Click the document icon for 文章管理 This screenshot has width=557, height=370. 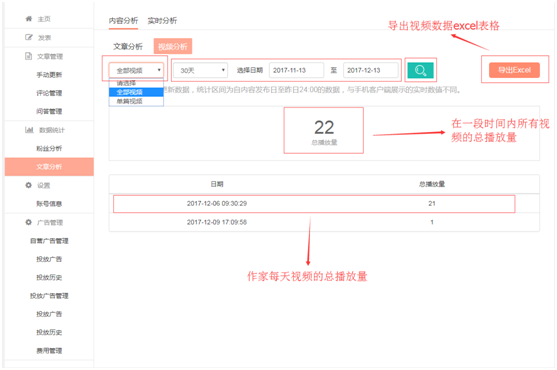coord(28,56)
